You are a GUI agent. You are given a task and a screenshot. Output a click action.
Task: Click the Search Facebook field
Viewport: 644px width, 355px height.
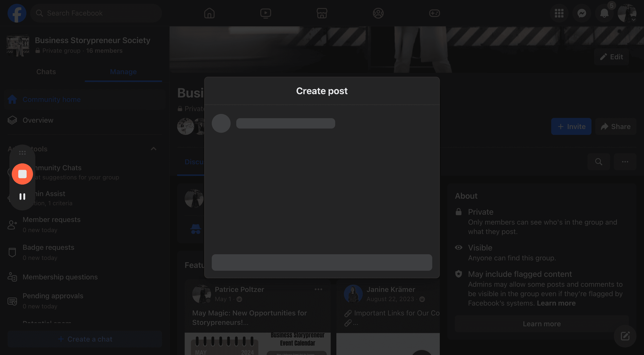click(x=96, y=13)
